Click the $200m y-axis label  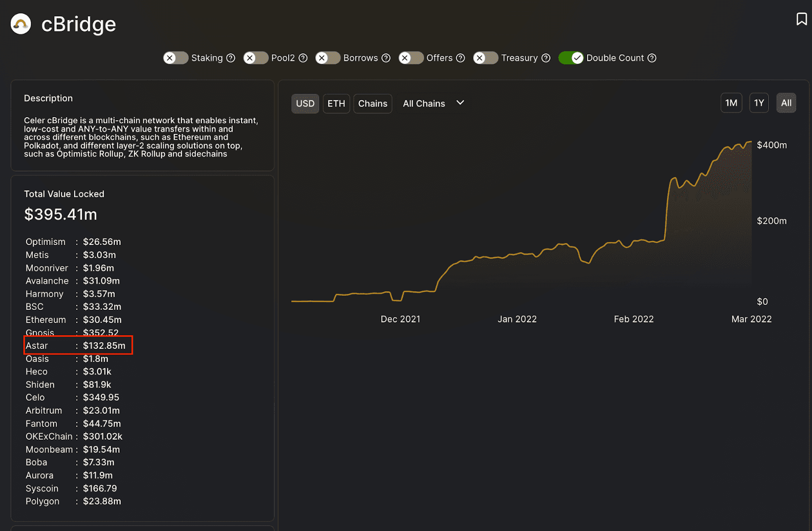coord(772,221)
